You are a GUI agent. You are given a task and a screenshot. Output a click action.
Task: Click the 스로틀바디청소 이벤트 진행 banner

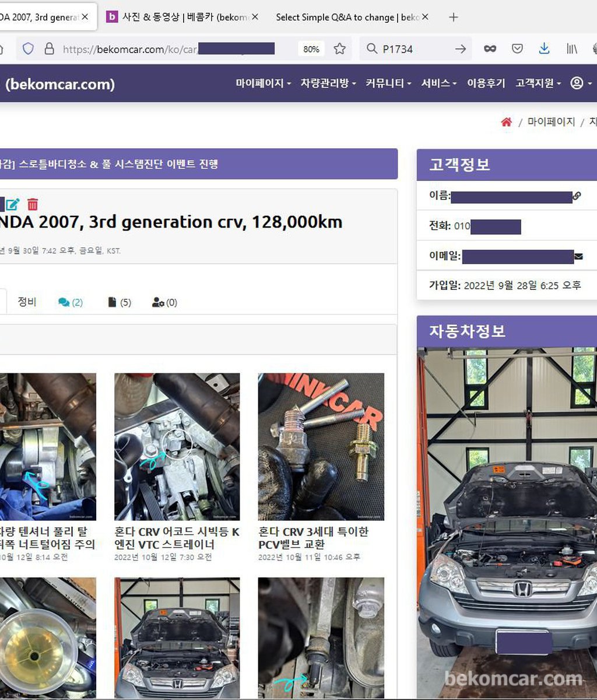[199, 164]
